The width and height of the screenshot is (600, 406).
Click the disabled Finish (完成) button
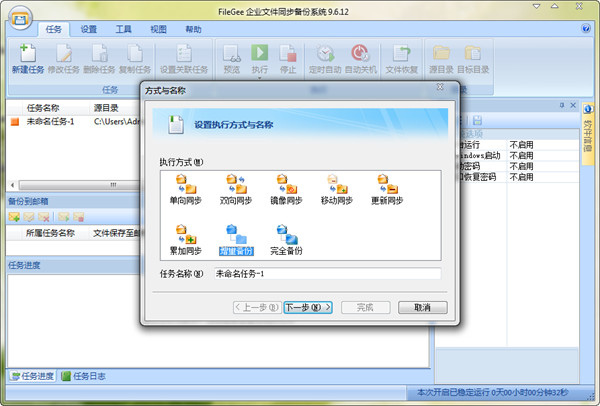(365, 307)
